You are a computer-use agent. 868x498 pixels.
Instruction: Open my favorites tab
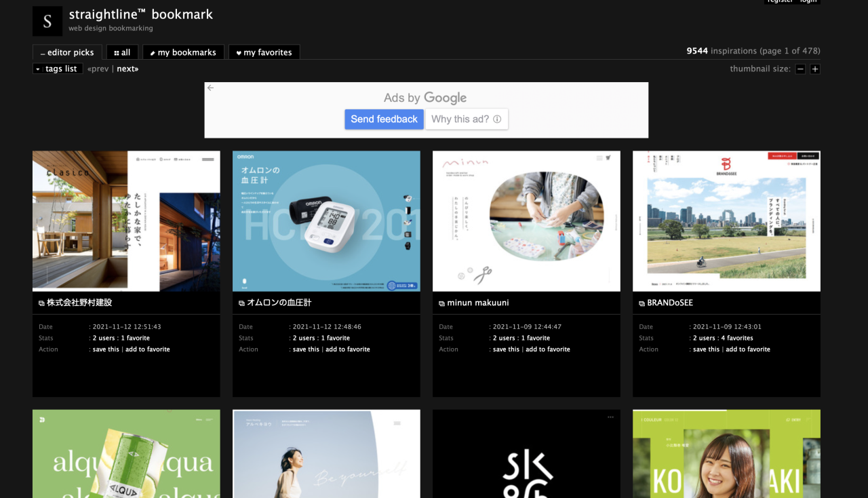[x=264, y=52]
